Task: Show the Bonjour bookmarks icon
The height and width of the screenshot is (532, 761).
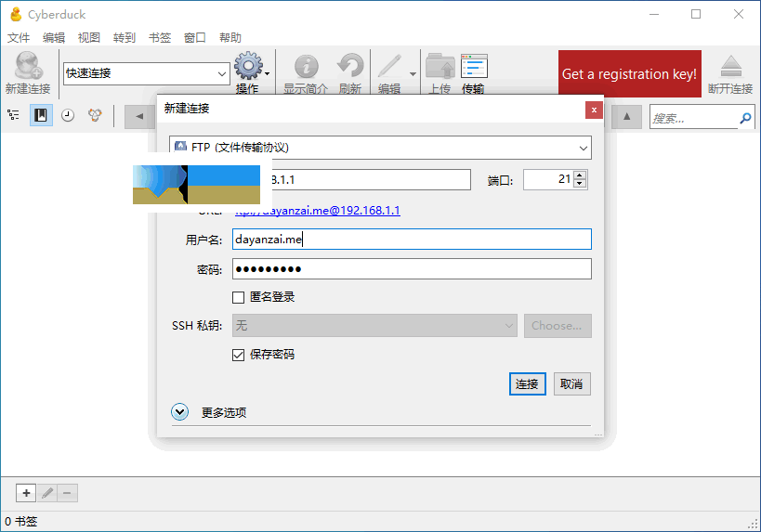Action: pyautogui.click(x=95, y=115)
